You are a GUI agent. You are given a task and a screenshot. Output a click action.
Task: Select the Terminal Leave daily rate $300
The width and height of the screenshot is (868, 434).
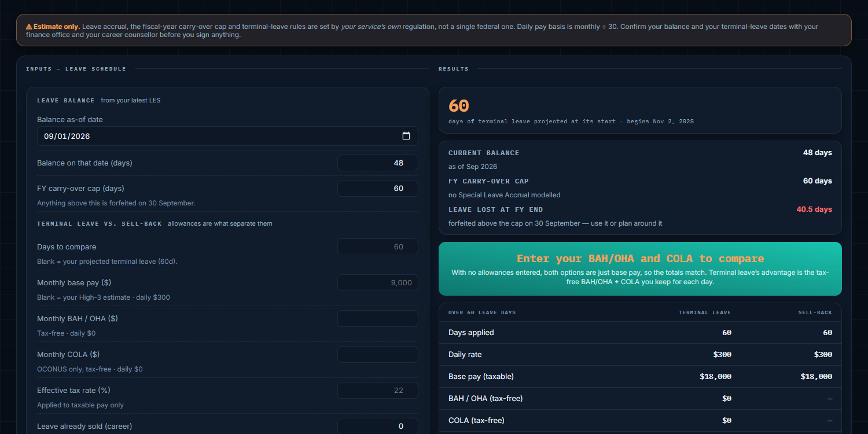tap(722, 355)
